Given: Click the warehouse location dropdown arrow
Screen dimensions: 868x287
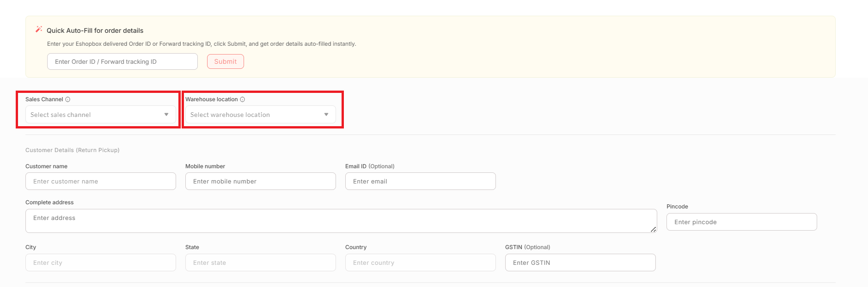Looking at the screenshot, I should (326, 115).
